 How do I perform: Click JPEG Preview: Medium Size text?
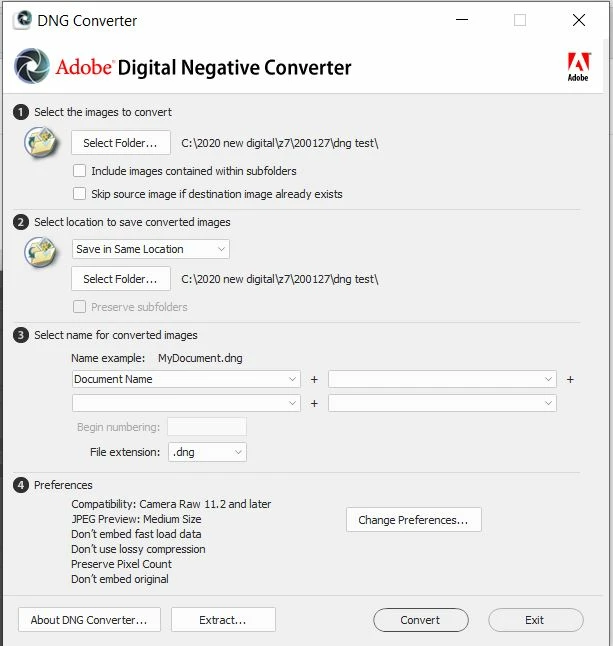(x=136, y=519)
